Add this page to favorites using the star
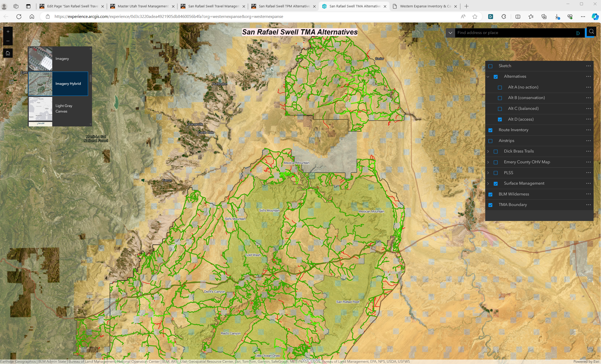 coord(475,17)
